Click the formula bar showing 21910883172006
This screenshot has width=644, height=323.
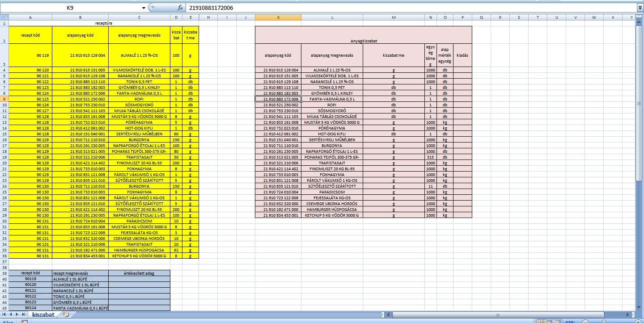coord(411,8)
